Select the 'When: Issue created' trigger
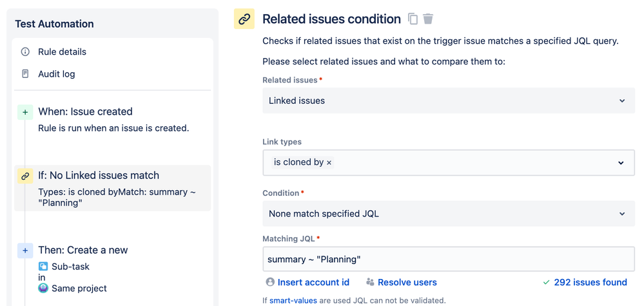The height and width of the screenshot is (306, 644). 85,111
